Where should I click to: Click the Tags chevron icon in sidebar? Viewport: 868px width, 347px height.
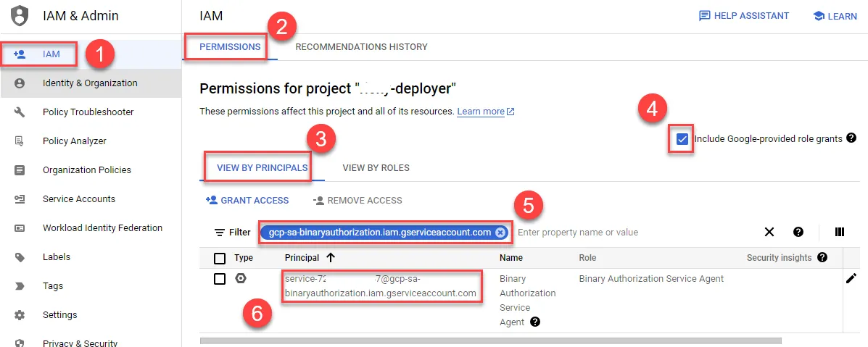coord(20,286)
